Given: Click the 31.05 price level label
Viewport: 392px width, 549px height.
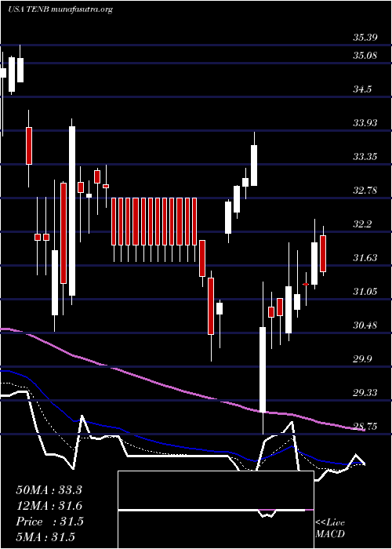Looking at the screenshot, I should 365,291.
